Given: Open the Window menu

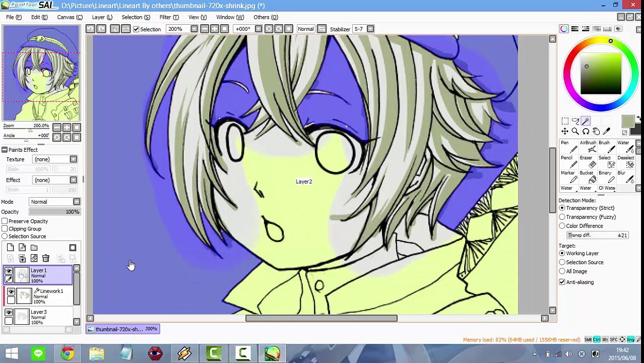Looking at the screenshot, I should tap(230, 17).
